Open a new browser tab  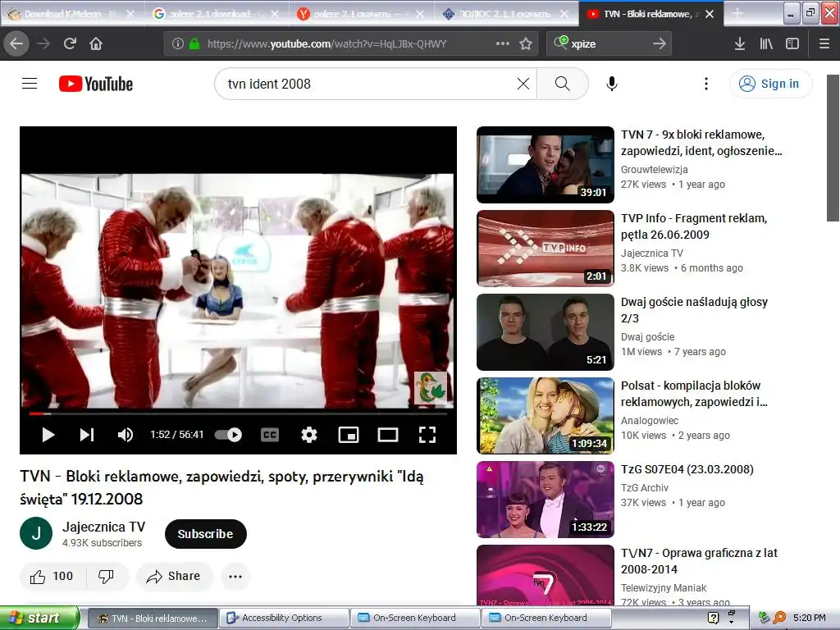(x=737, y=14)
